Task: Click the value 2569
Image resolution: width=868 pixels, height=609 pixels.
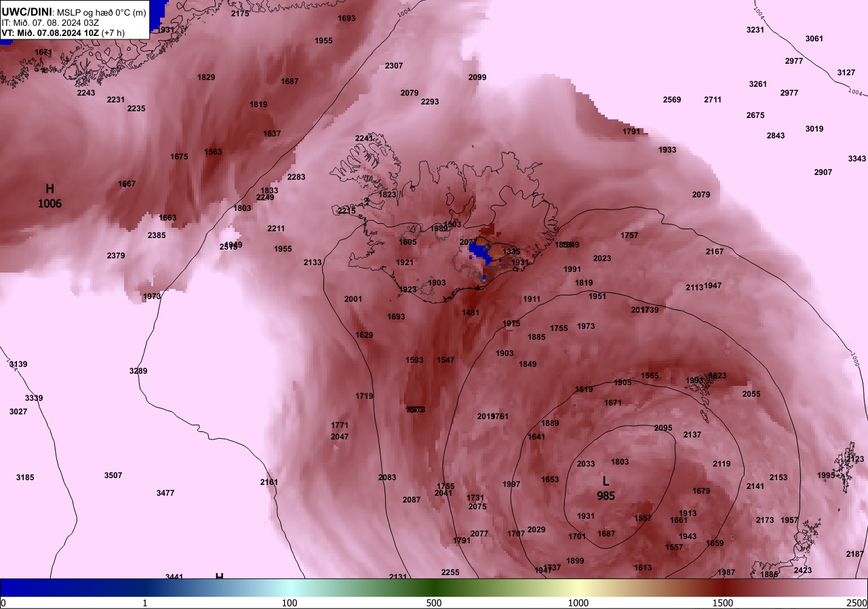Action: tap(672, 100)
